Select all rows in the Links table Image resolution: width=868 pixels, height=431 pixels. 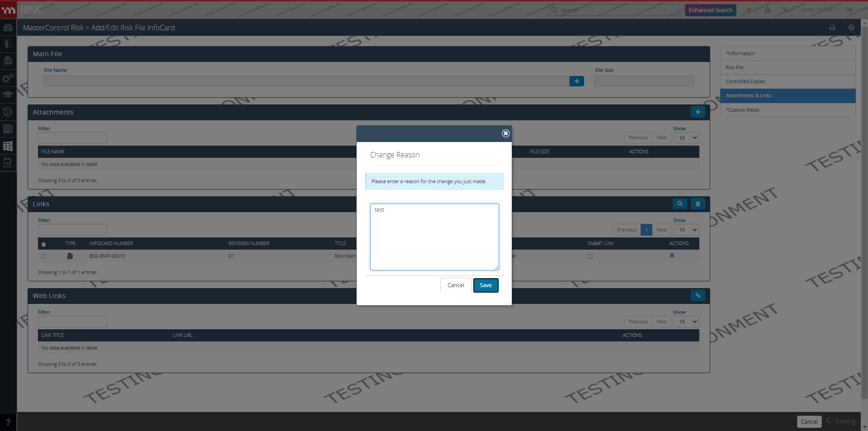(43, 244)
